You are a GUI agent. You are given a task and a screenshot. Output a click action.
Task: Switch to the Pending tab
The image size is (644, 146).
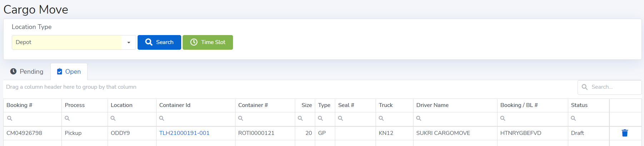tap(27, 72)
